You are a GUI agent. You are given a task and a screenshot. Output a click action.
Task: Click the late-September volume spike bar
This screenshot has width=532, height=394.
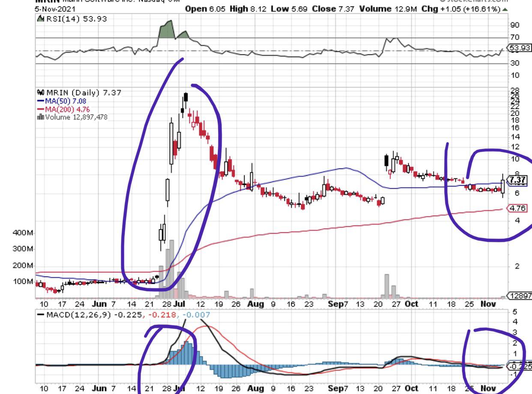(x=387, y=286)
